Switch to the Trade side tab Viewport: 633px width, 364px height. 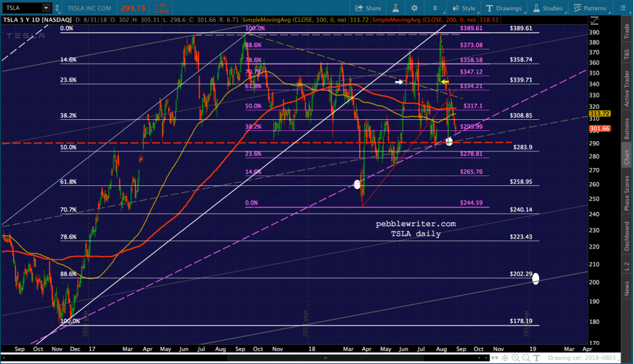click(x=627, y=31)
